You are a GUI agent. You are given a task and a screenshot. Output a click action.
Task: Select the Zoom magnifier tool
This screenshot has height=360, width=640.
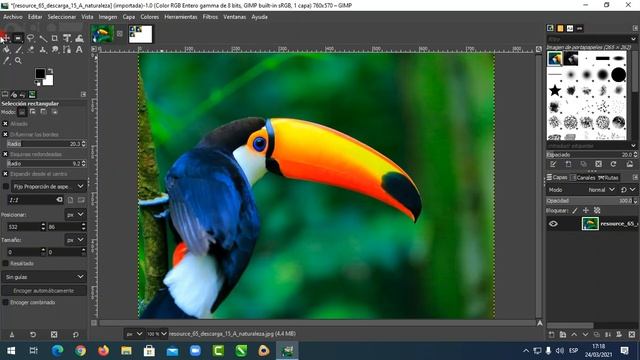click(x=18, y=61)
